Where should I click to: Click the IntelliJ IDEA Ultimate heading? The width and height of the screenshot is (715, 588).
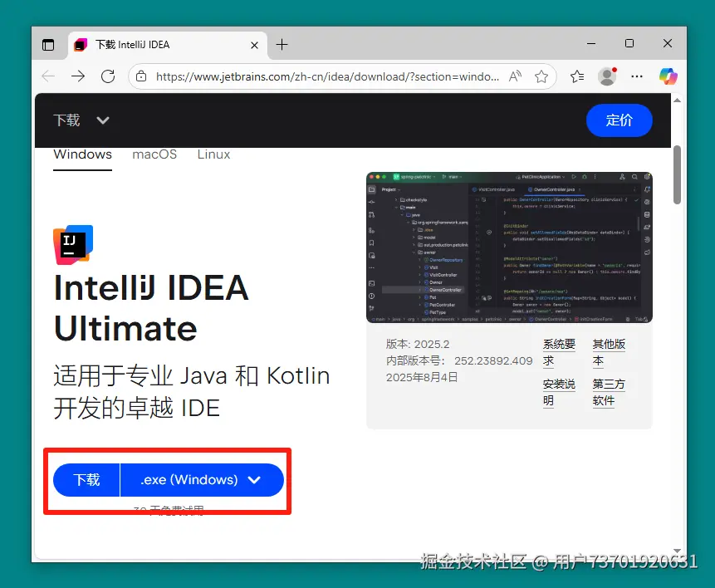tap(151, 308)
